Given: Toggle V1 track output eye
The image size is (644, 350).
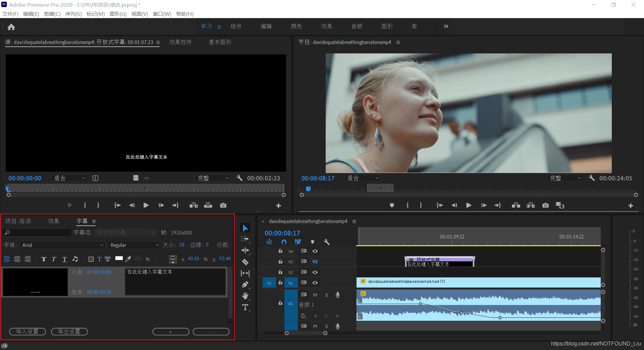Looking at the screenshot, I should point(315,282).
